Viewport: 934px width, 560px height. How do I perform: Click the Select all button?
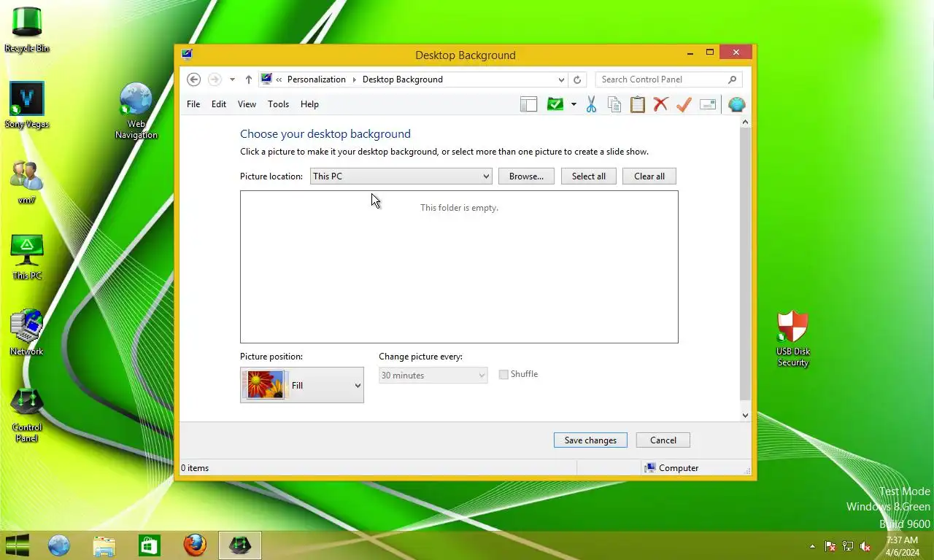point(589,176)
